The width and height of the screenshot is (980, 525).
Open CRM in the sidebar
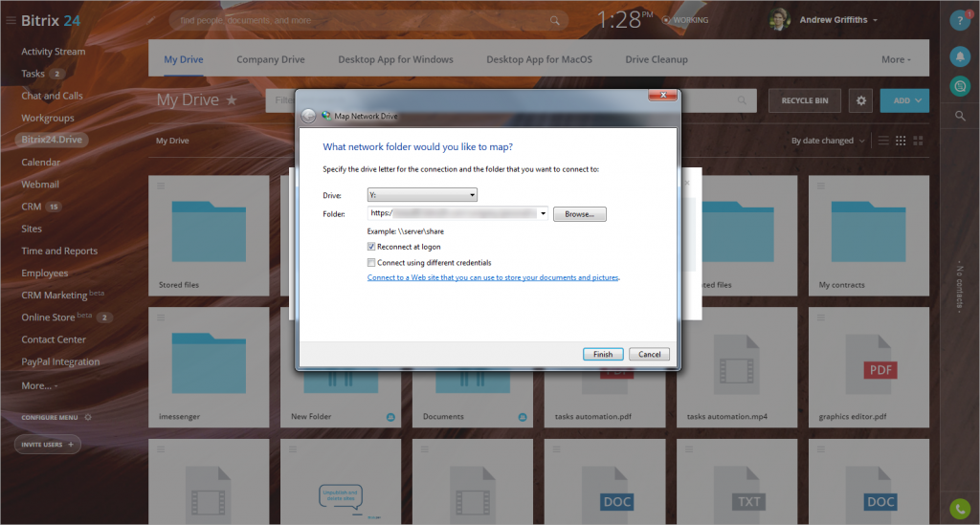click(x=32, y=207)
